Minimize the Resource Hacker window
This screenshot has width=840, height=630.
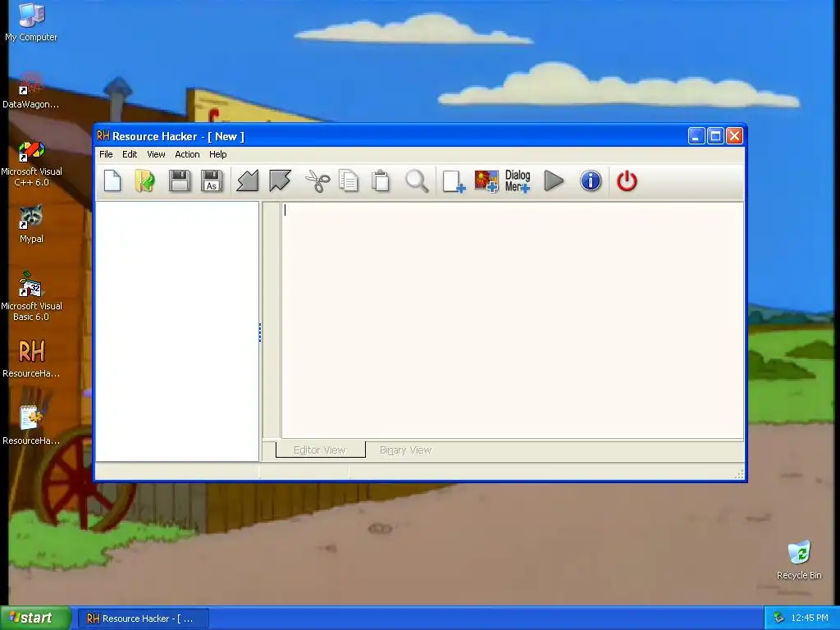[696, 136]
